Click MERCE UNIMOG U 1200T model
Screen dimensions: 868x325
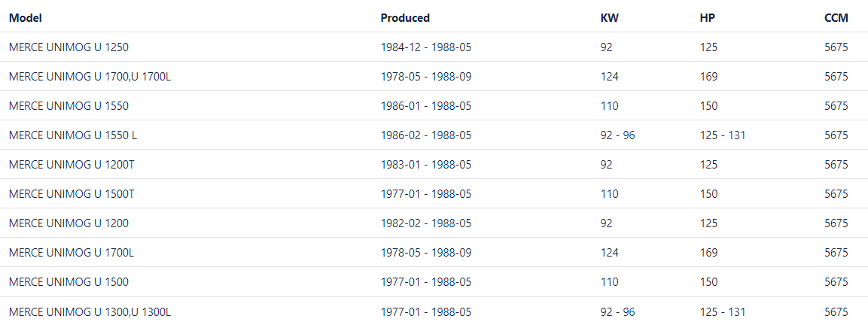pyautogui.click(x=72, y=165)
